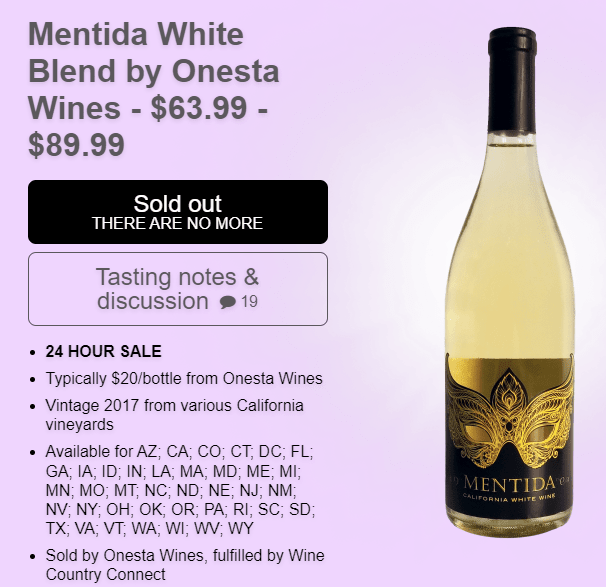Click the $89.99 price text
606x587 pixels.
[76, 144]
